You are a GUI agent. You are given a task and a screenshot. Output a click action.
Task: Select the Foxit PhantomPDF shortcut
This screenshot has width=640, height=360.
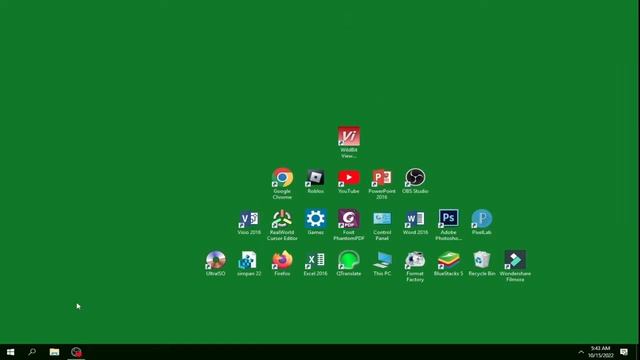[x=349, y=225]
